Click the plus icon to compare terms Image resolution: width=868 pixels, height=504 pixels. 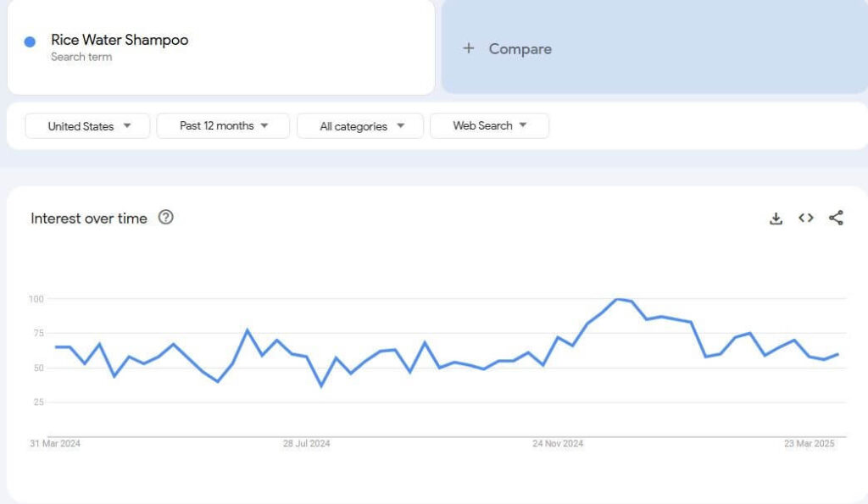pos(468,49)
